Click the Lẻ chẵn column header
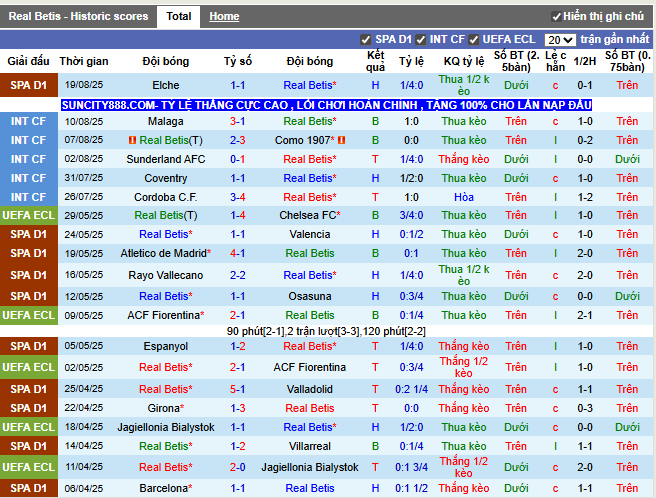 tap(556, 62)
